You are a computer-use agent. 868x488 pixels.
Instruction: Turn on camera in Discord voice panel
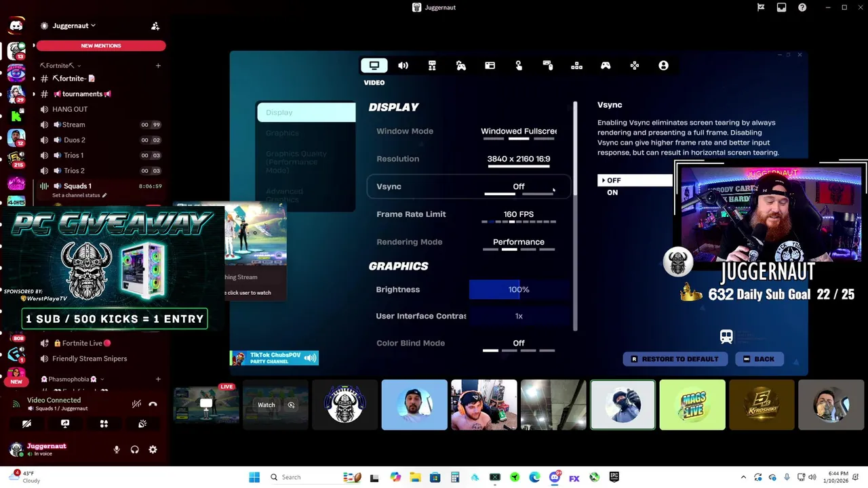[x=26, y=424]
